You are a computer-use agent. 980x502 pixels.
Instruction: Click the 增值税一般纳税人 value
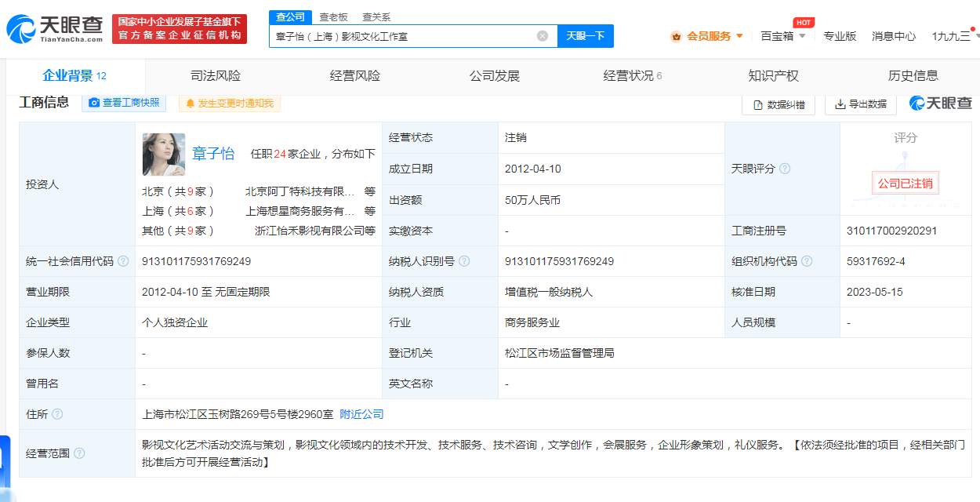pos(549,292)
